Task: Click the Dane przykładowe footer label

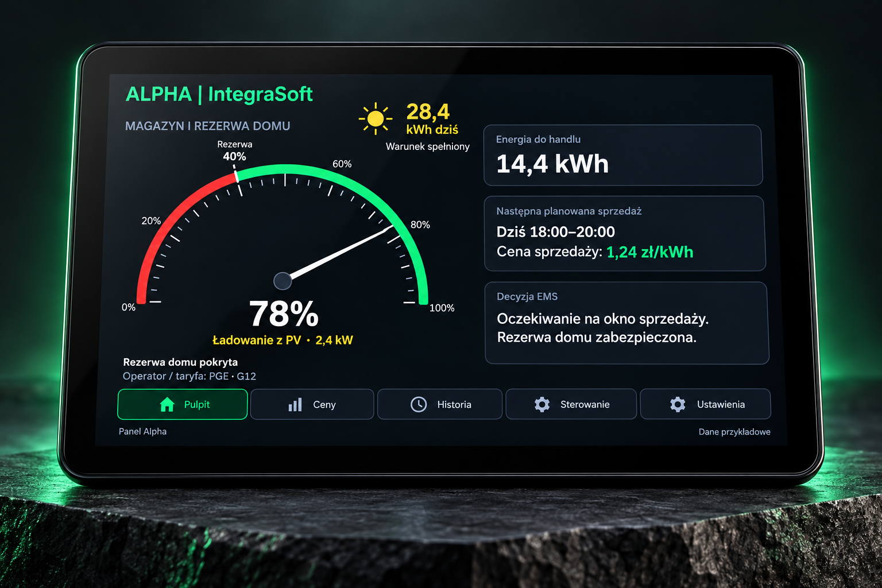Action: coord(734,432)
